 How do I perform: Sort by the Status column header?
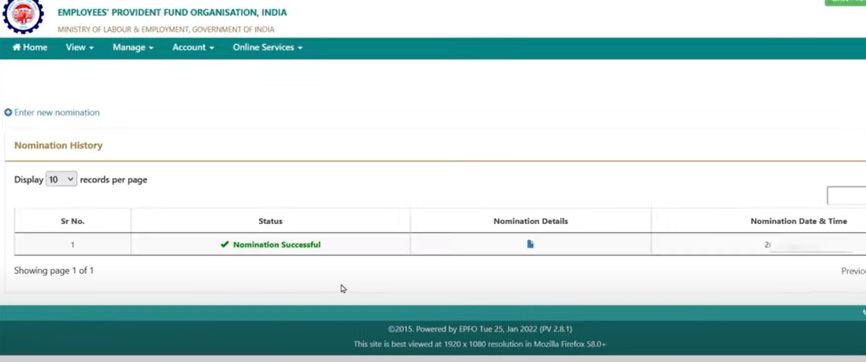pyautogui.click(x=270, y=221)
